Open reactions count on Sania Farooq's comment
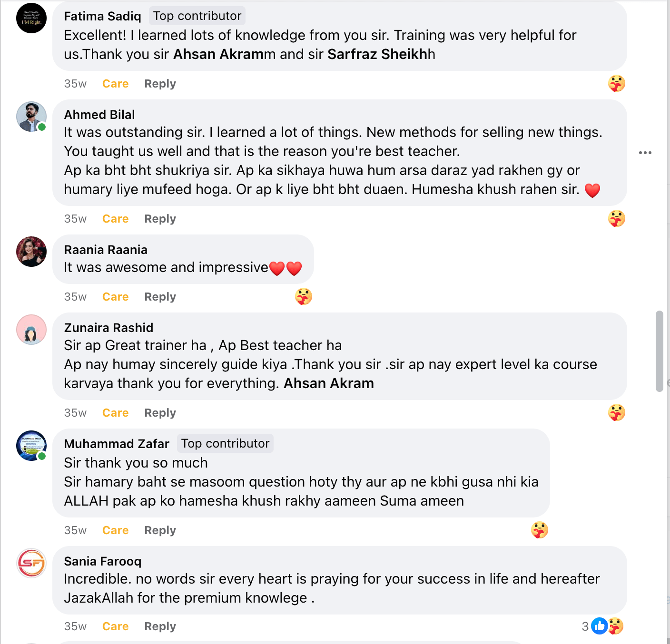 602,626
